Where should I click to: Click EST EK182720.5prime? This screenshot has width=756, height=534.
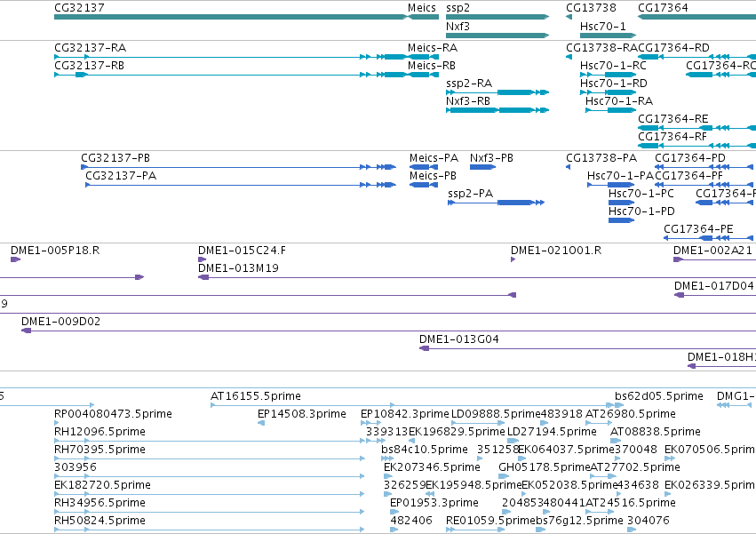tap(210, 494)
